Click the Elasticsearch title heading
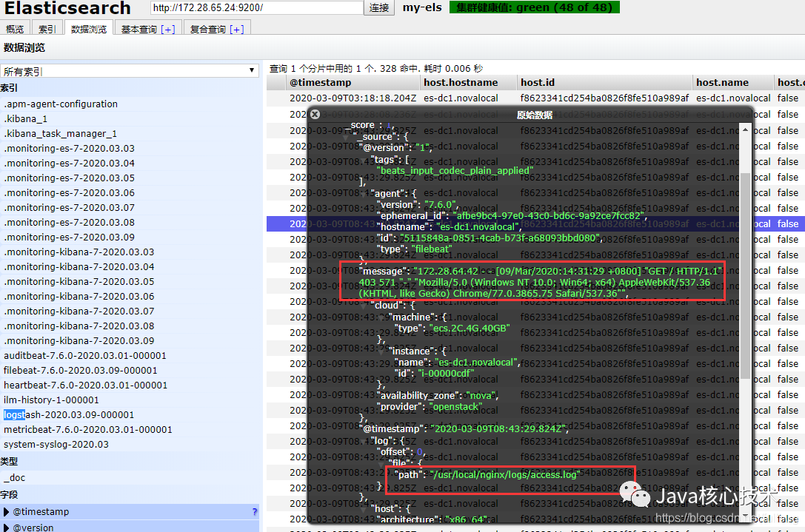Image resolution: width=805 pixels, height=532 pixels. coord(67,7)
